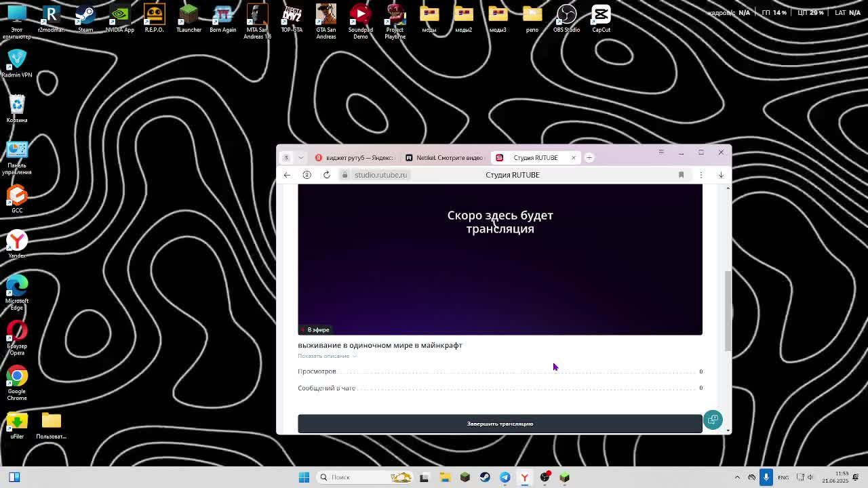
Task: Click the В эфире live badge
Action: [x=315, y=330]
